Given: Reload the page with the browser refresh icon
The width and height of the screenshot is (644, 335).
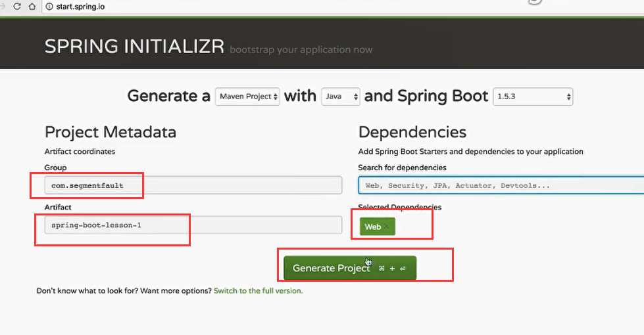Looking at the screenshot, I should click(x=17, y=6).
